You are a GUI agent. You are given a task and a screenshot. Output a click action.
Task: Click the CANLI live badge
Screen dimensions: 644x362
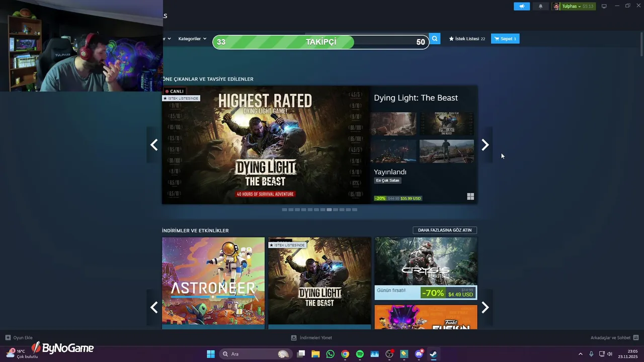174,91
